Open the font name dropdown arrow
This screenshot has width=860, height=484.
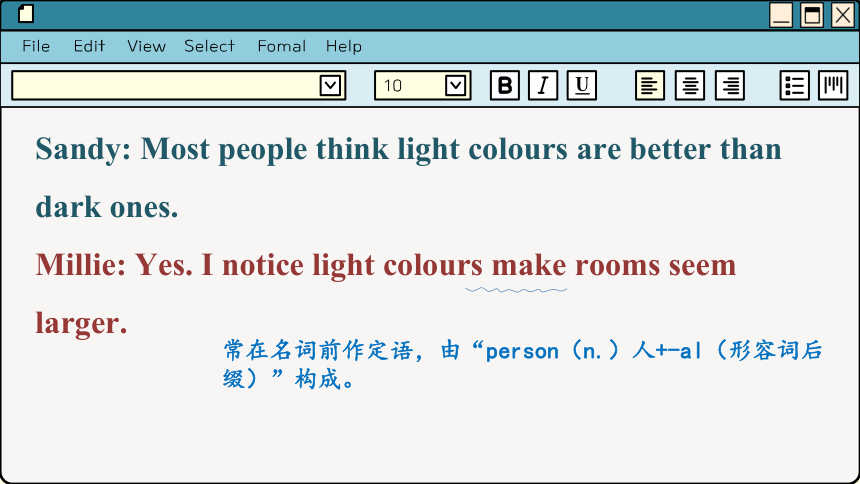click(330, 86)
